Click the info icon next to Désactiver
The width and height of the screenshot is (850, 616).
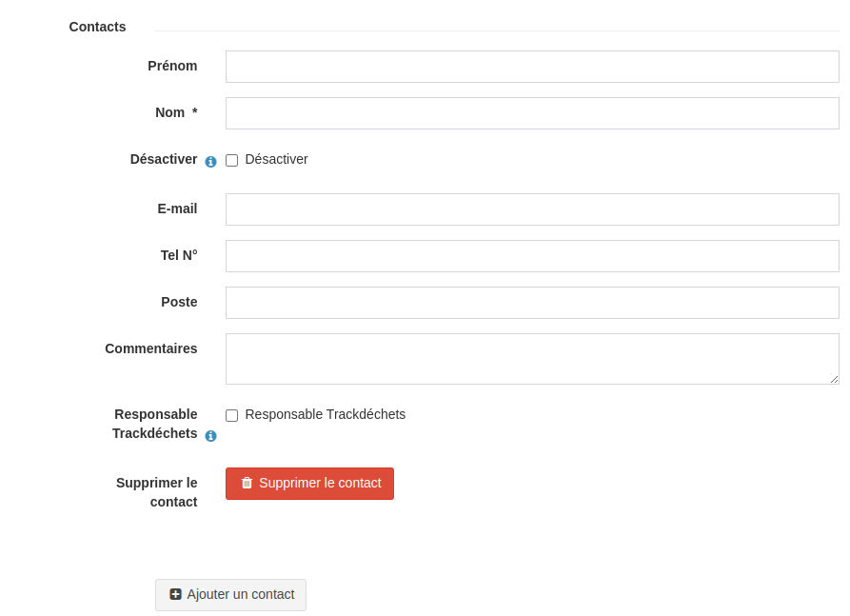211,162
